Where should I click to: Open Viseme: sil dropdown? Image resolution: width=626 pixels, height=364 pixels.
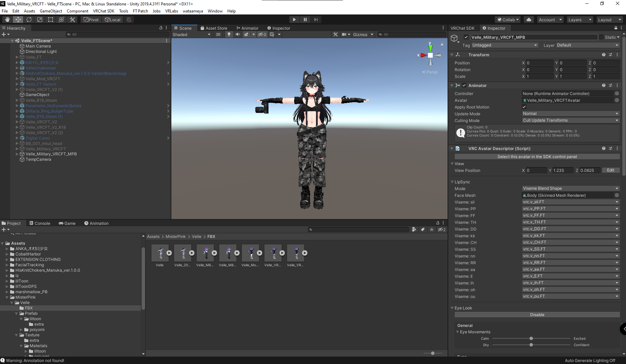coord(571,202)
